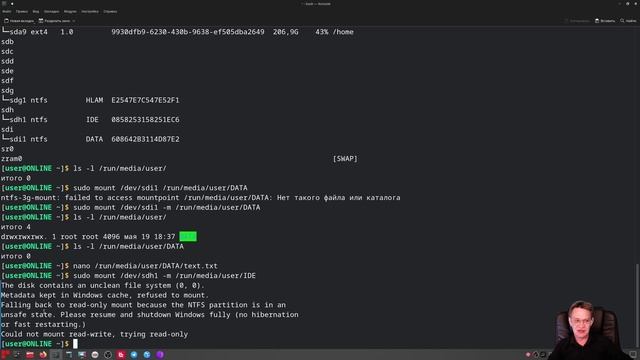This screenshot has width=640, height=360.
Task: Click the UUID 9930dfb9-6230-430b-9638-ef505dba2649 text
Action: [188, 32]
